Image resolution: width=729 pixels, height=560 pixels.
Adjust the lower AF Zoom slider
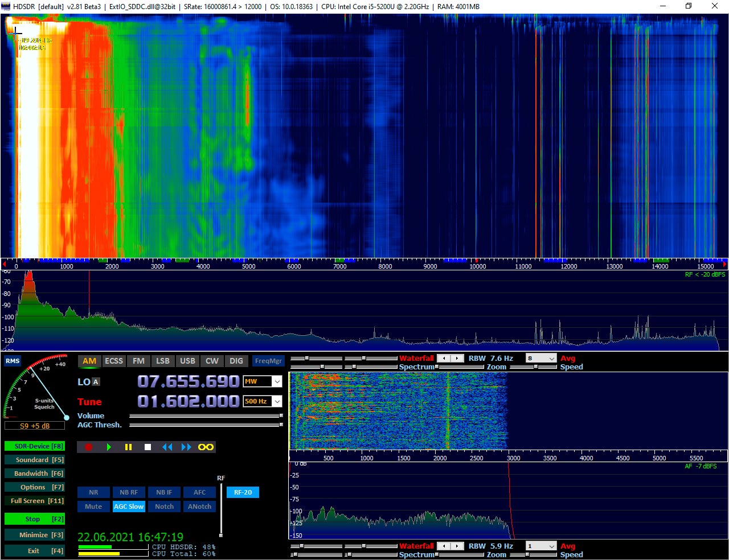pos(461,555)
